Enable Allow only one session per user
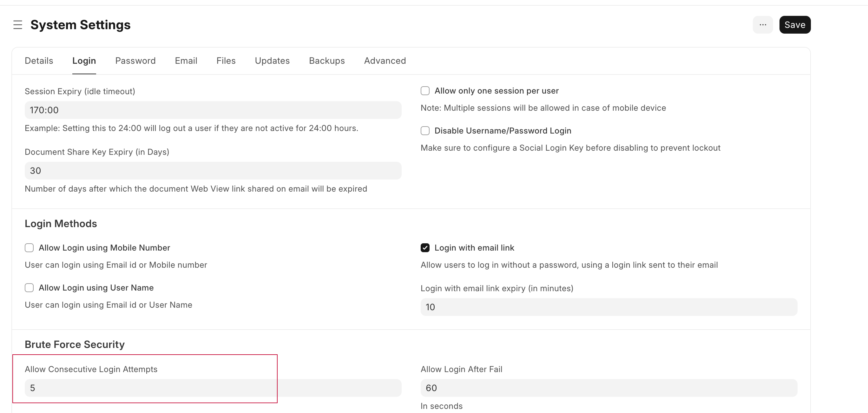This screenshot has height=413, width=868. coord(425,91)
